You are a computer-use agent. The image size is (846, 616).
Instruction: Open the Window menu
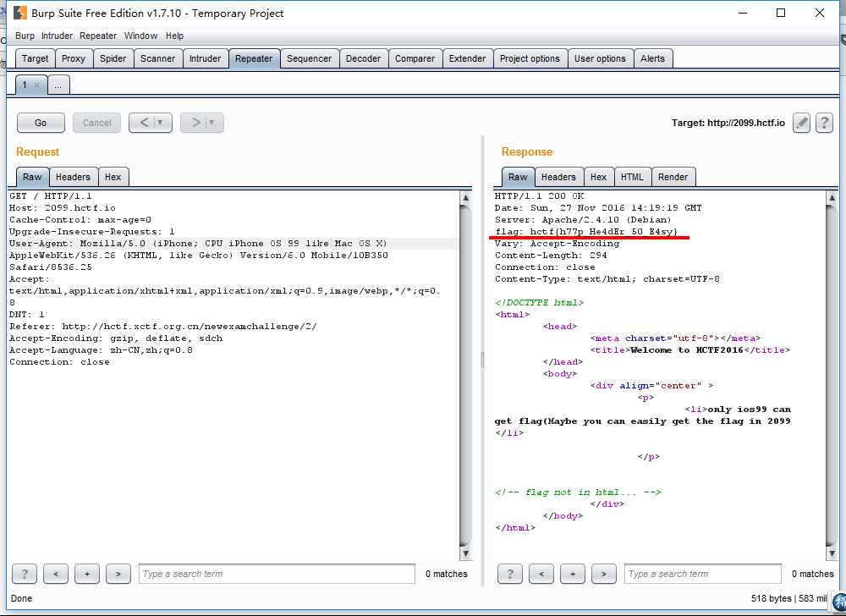140,36
